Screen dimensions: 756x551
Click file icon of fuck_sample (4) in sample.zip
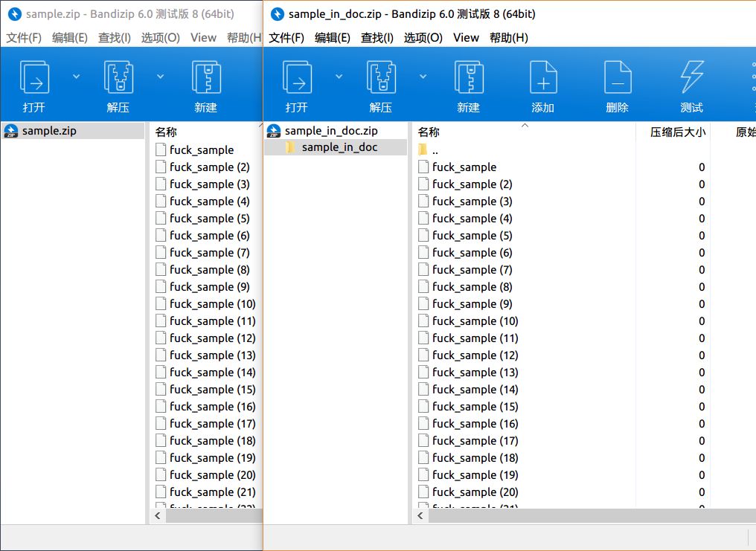[161, 201]
